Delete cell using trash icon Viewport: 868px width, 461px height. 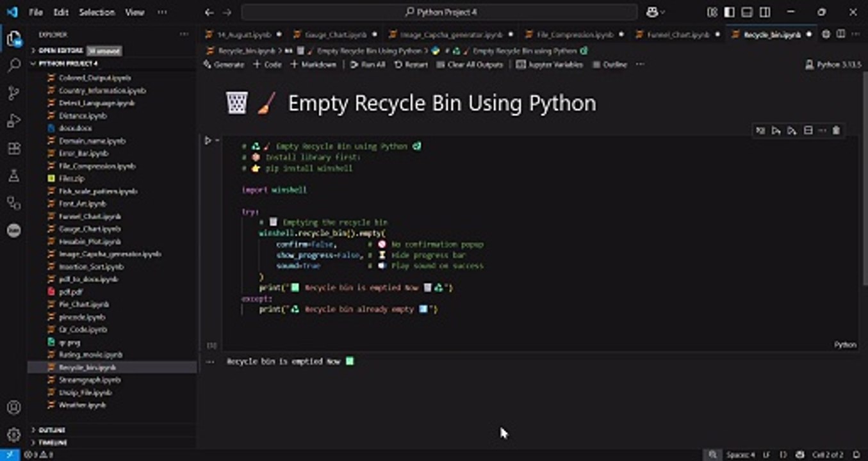pyautogui.click(x=836, y=131)
